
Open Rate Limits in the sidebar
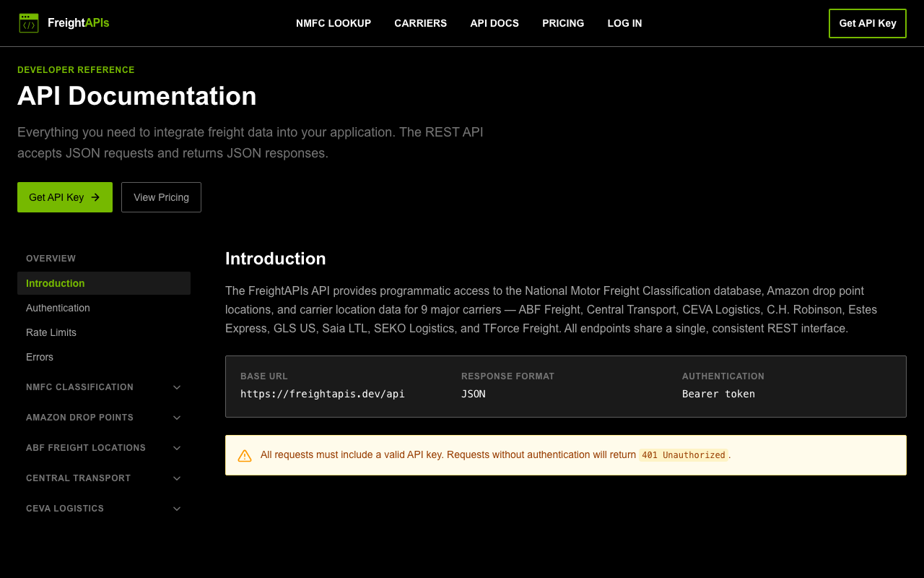coord(104,332)
